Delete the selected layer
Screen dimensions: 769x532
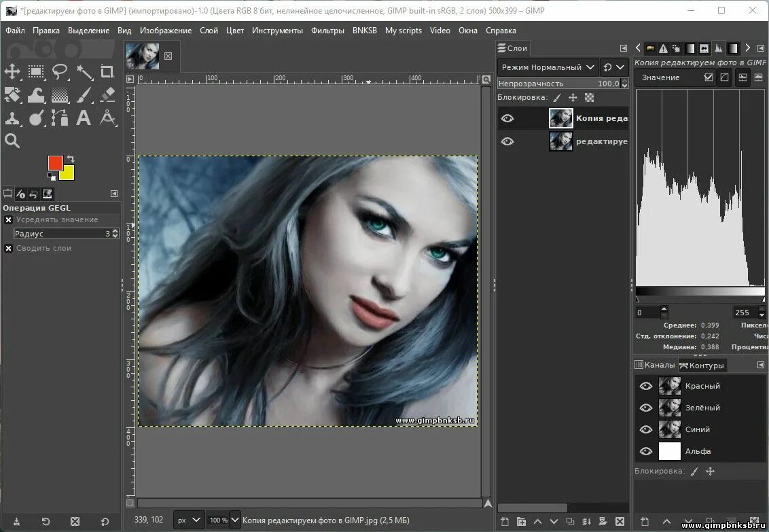620,522
